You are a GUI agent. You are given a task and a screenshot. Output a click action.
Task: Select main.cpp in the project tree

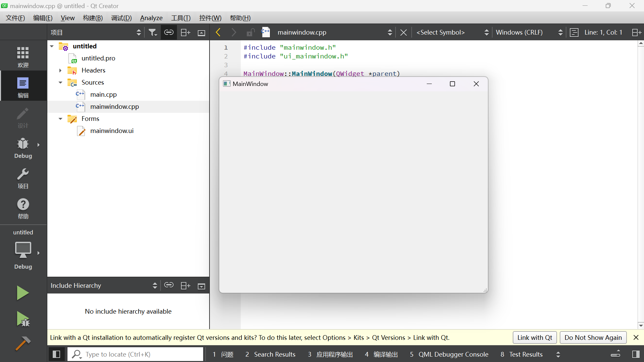[103, 94]
